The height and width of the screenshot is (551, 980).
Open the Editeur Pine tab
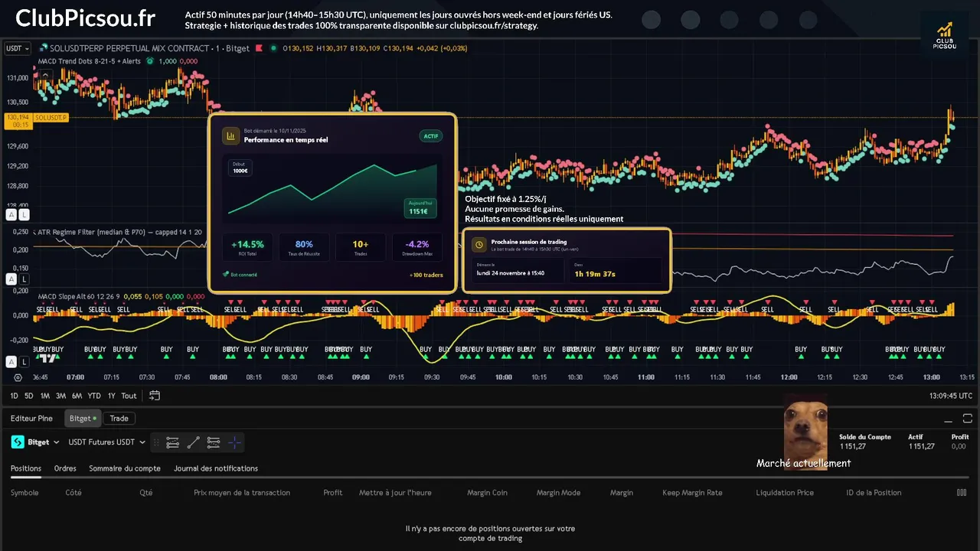31,419
